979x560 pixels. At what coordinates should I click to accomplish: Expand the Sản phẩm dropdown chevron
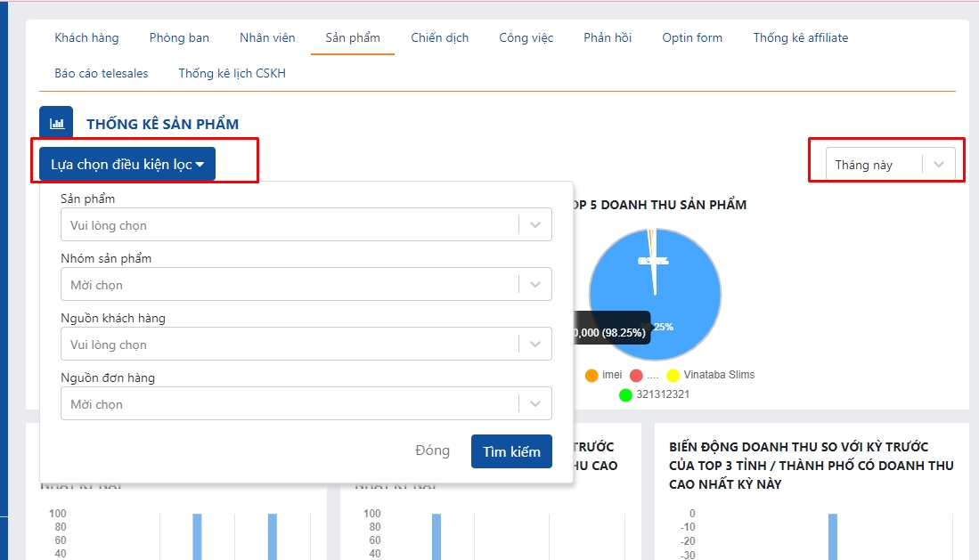(534, 225)
